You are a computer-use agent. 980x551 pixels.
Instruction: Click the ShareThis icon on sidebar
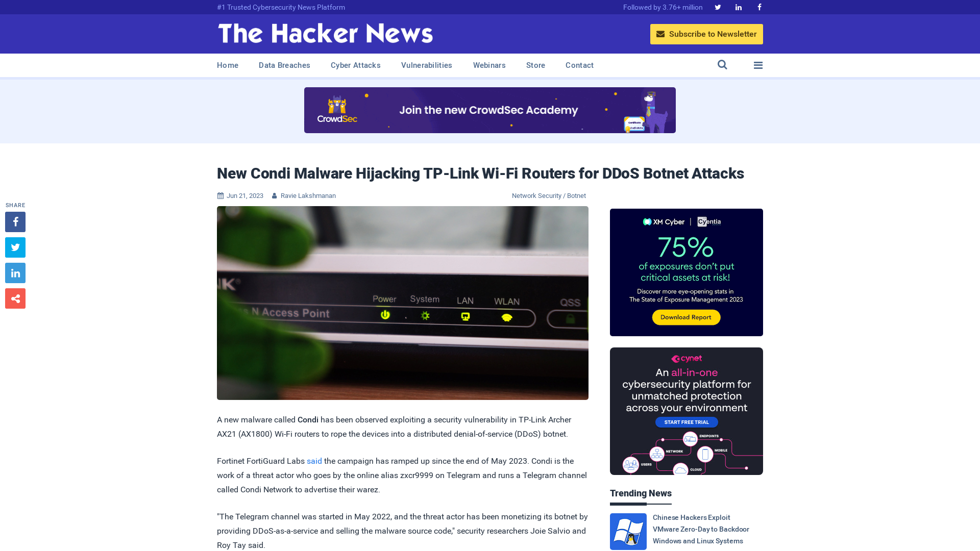click(15, 298)
